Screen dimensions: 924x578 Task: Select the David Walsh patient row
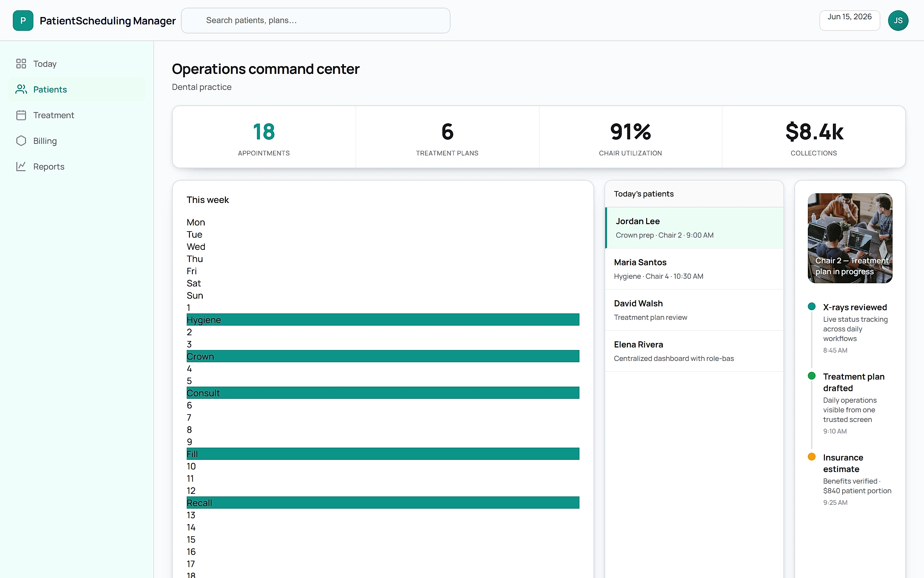click(x=694, y=310)
